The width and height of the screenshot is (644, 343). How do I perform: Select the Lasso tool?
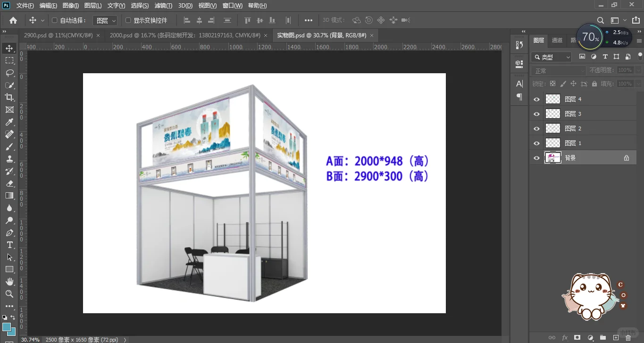click(9, 73)
